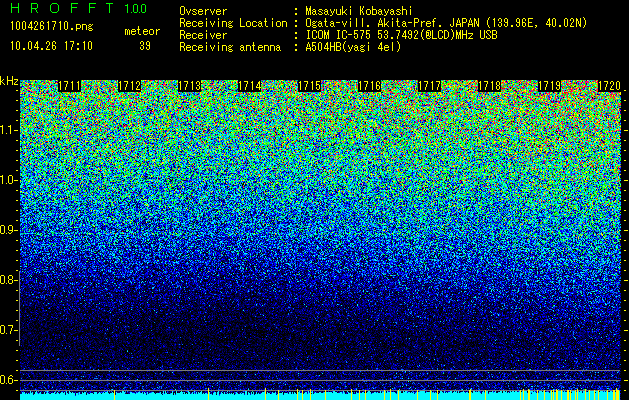The width and height of the screenshot is (629, 400).
Task: Click the 1718 time marker
Action: pyautogui.click(x=489, y=86)
